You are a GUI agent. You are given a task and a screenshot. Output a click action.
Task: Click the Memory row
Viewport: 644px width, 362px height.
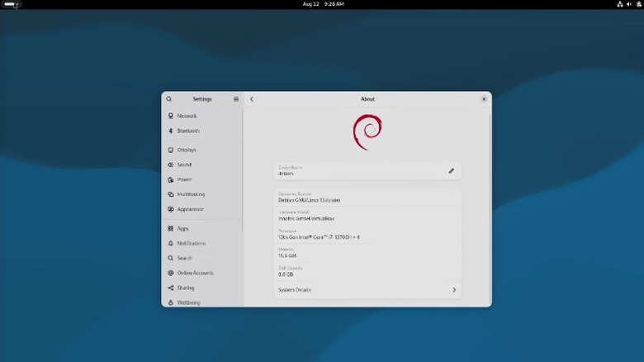[x=367, y=253]
